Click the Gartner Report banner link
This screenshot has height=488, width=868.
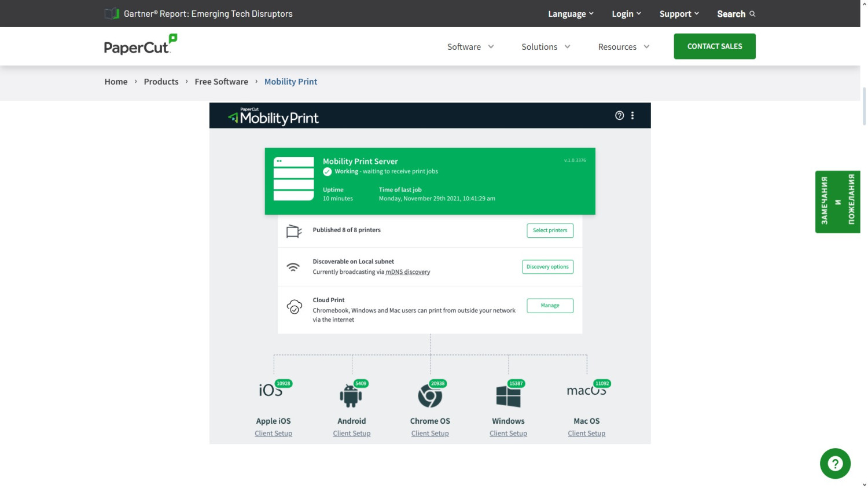coord(208,14)
